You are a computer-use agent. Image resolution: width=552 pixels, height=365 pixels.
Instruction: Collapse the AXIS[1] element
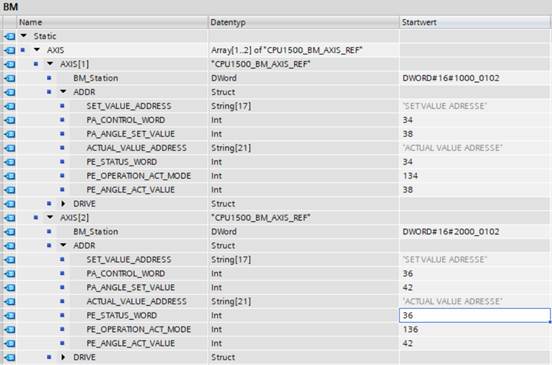pos(50,64)
